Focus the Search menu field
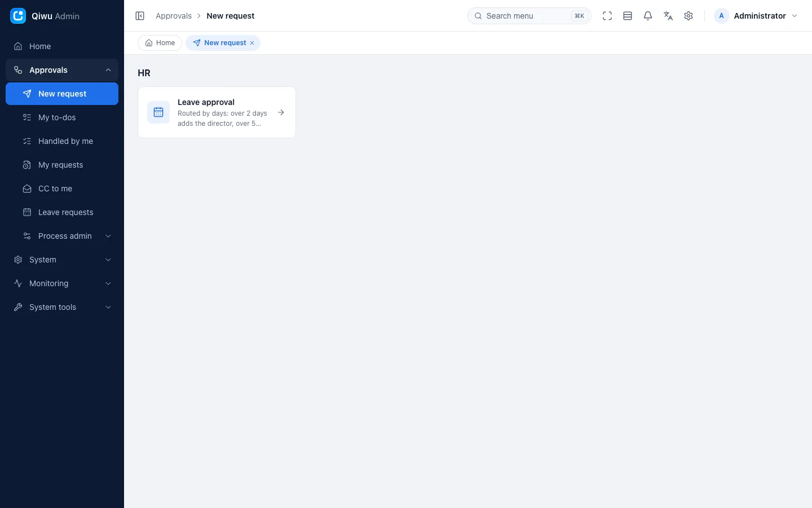 pos(529,16)
